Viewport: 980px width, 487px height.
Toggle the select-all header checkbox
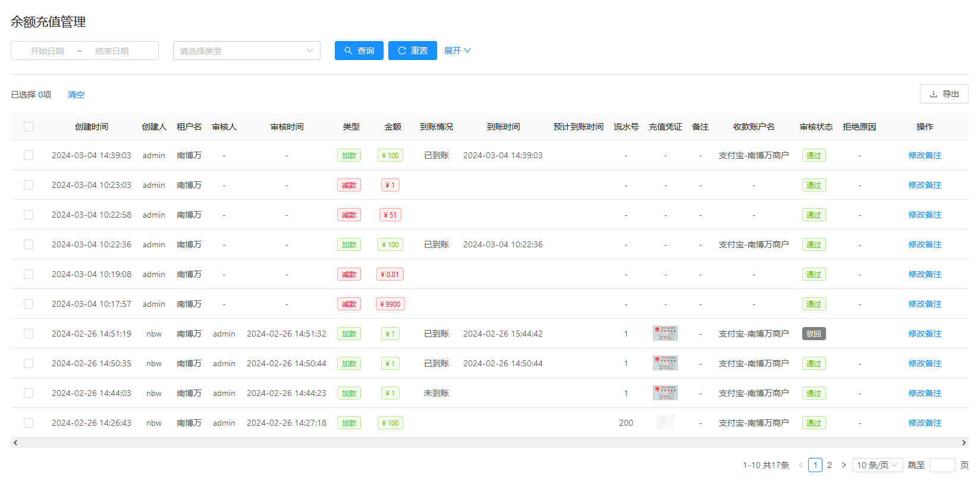pyautogui.click(x=29, y=127)
